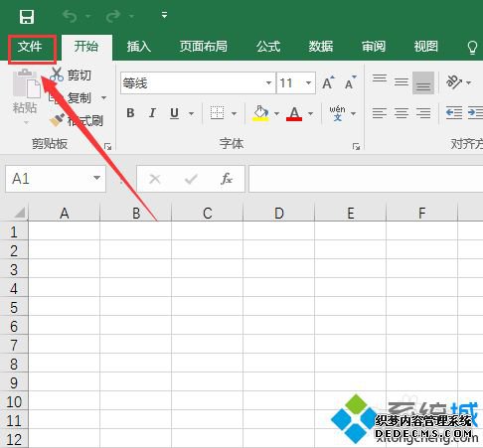Click Increase Indent icon
Screen dimensions: 483x448
pos(475,113)
